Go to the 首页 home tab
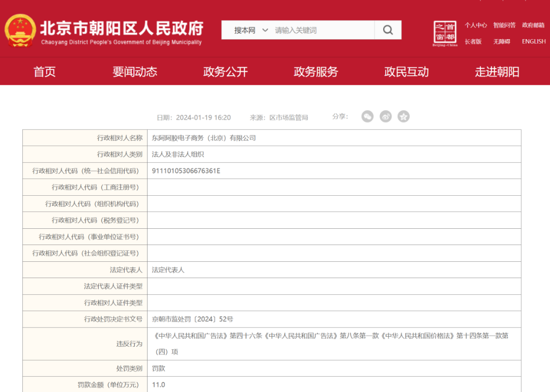Screen dimensions: 550x392 (x=44, y=72)
